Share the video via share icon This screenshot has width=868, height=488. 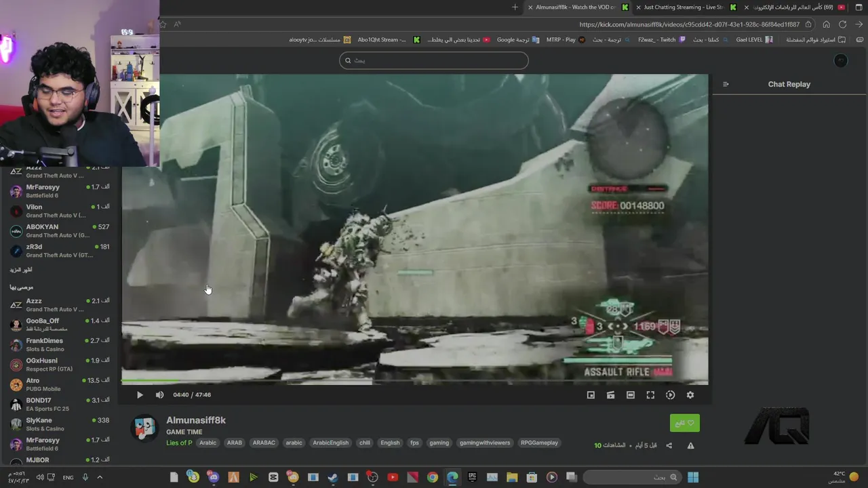(x=669, y=445)
